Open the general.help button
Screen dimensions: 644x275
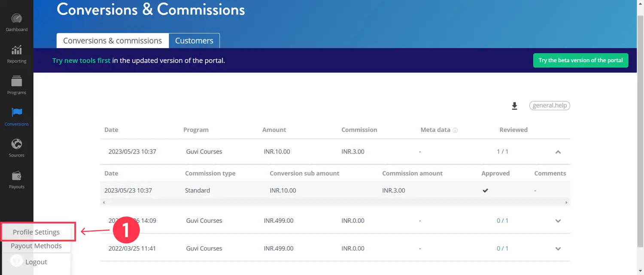point(550,106)
